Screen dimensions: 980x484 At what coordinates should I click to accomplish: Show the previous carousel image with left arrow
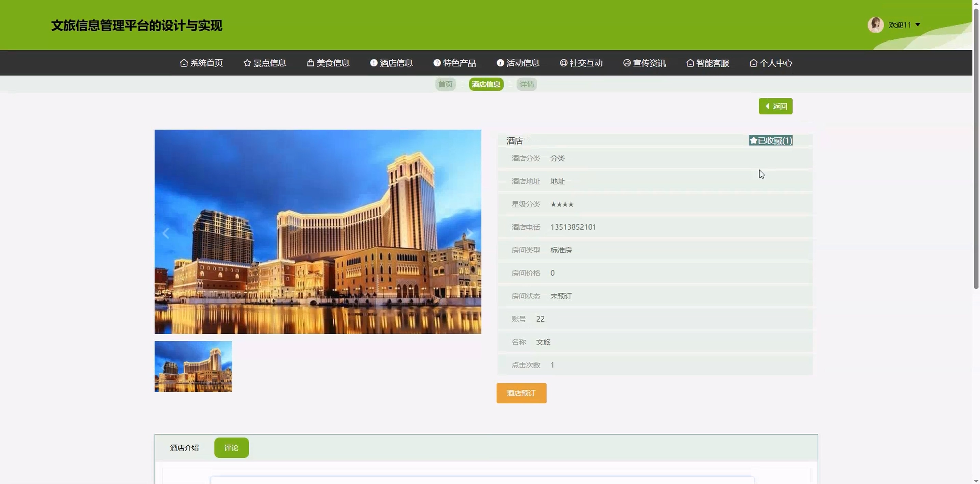[x=166, y=233]
